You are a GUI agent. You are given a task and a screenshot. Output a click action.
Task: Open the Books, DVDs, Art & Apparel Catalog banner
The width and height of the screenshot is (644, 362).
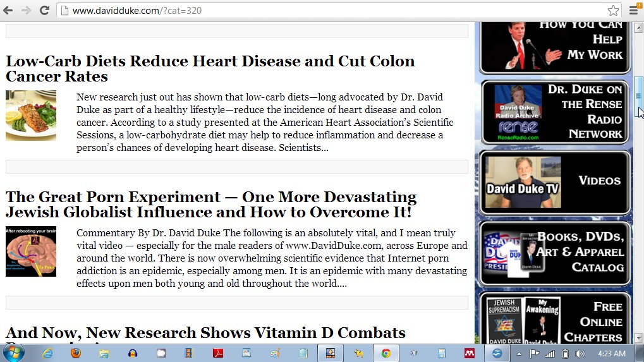pos(555,253)
